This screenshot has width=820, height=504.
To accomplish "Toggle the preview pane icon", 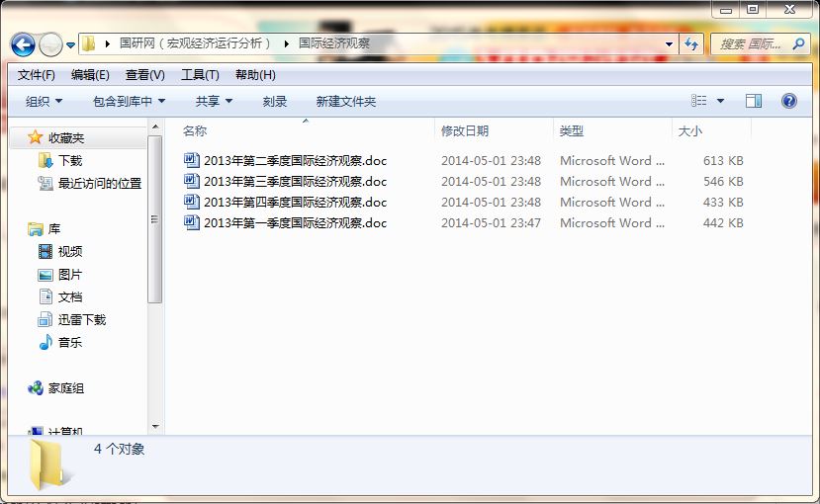I will point(754,101).
